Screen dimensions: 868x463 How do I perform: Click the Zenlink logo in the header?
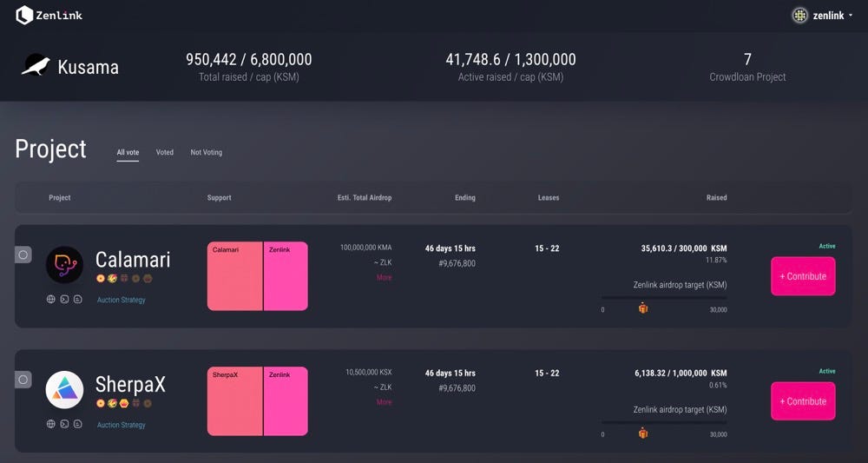49,15
